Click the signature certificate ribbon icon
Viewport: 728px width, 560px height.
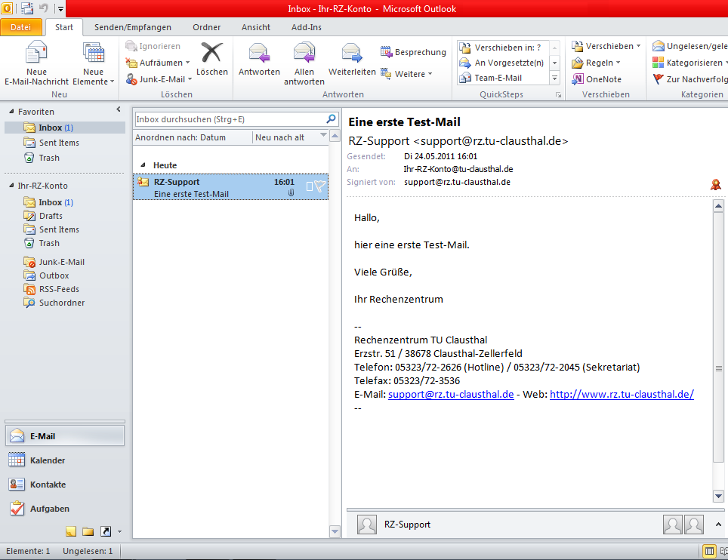point(715,185)
